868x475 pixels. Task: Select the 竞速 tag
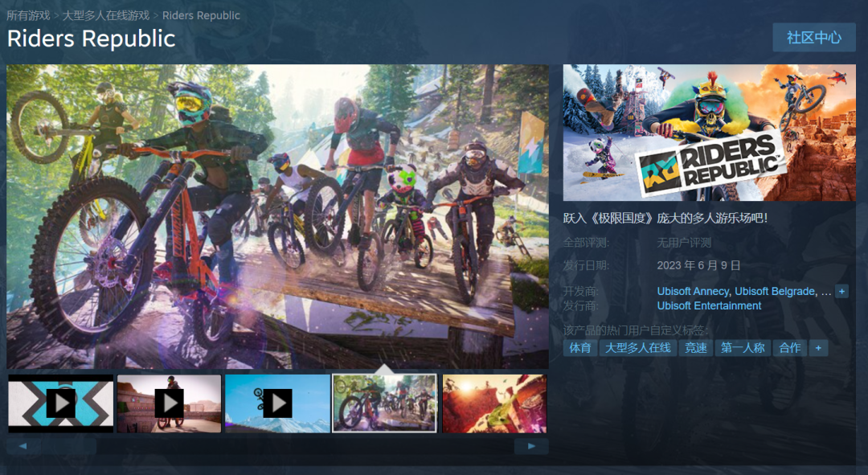tap(695, 348)
